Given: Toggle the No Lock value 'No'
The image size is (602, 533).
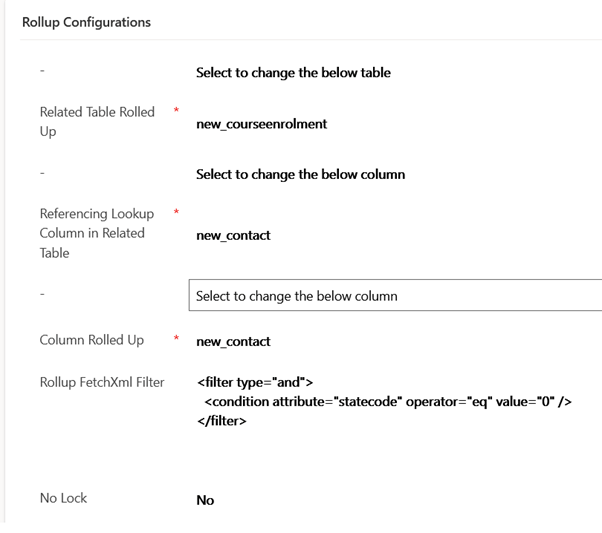Looking at the screenshot, I should (205, 500).
